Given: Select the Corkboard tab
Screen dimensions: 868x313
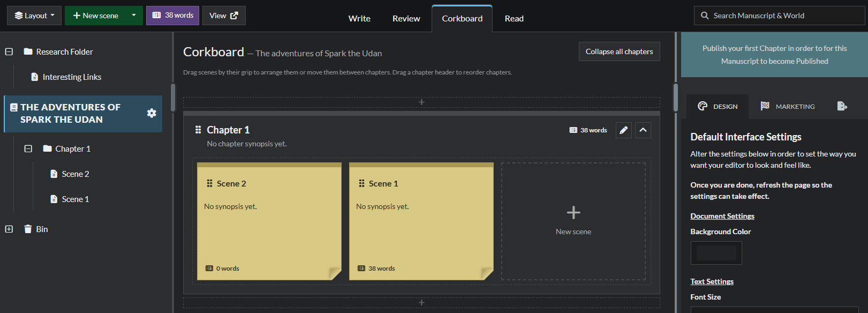Looking at the screenshot, I should pyautogui.click(x=462, y=18).
